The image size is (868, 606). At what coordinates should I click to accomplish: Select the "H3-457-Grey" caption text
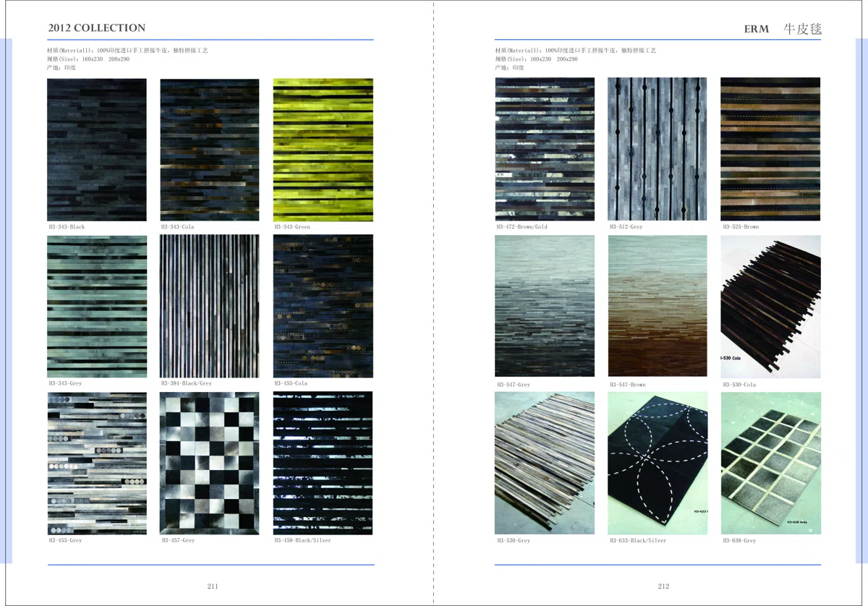point(179,540)
